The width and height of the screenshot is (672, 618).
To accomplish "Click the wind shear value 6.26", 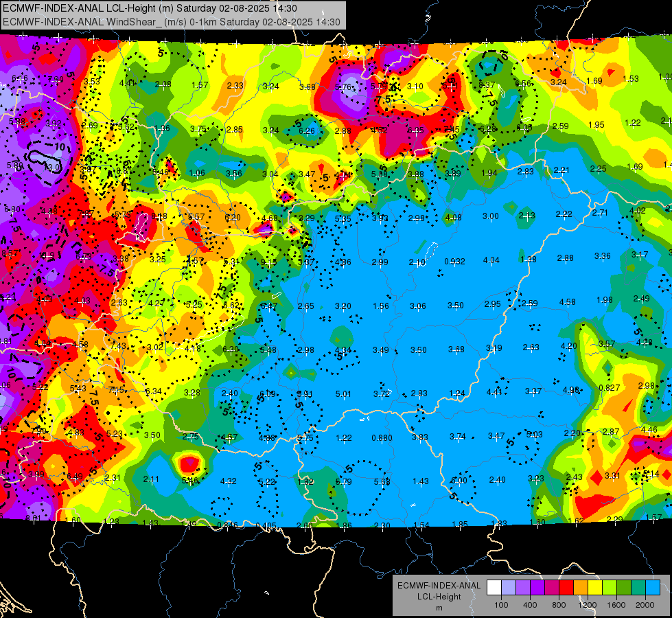I will (x=306, y=131).
